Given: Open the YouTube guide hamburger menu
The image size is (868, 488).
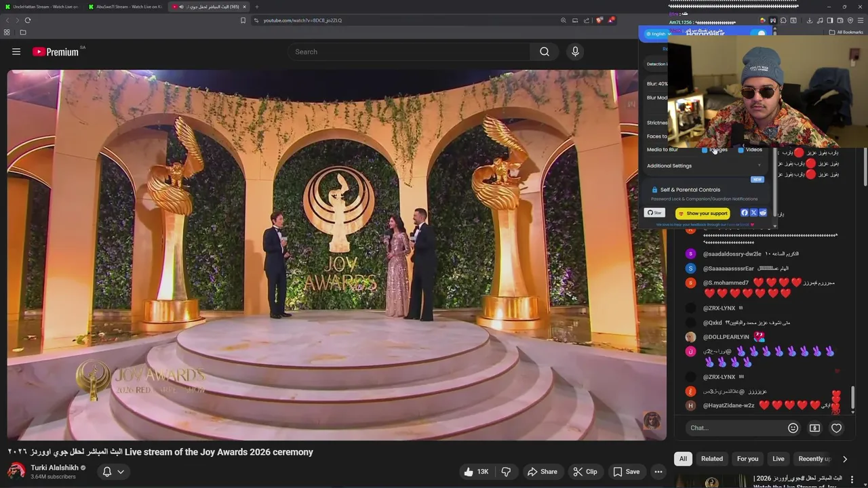Looking at the screenshot, I should [x=16, y=52].
